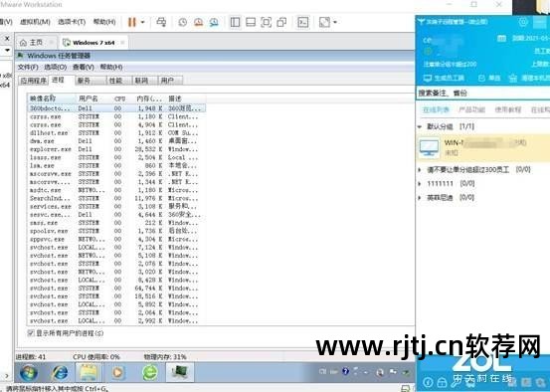
Task: Open the 帮助(H) menu in VMware menu bar
Action: pos(104,22)
